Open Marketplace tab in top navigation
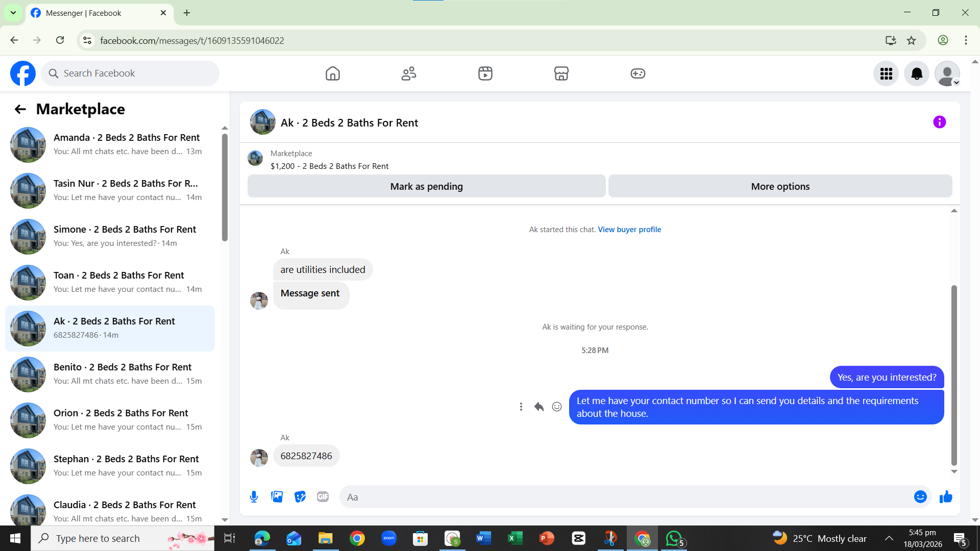The height and width of the screenshot is (551, 980). [561, 74]
